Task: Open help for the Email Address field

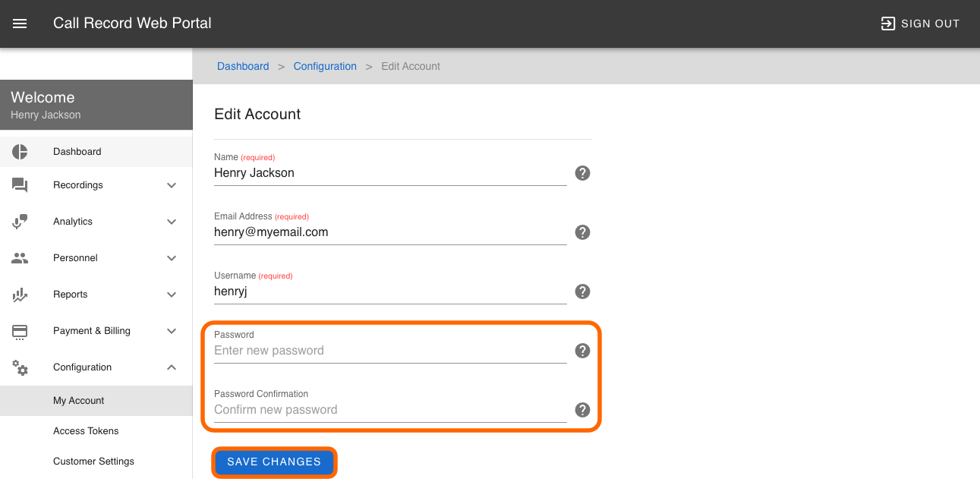Action: [x=582, y=232]
